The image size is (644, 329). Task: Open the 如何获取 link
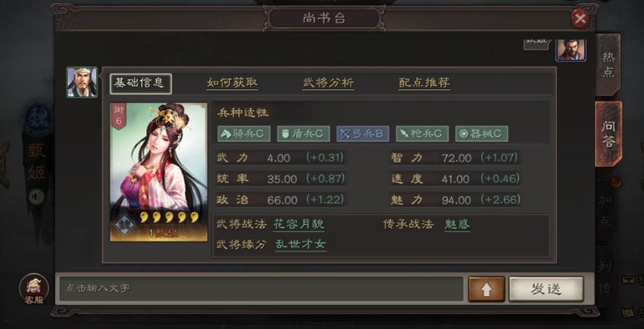(232, 83)
